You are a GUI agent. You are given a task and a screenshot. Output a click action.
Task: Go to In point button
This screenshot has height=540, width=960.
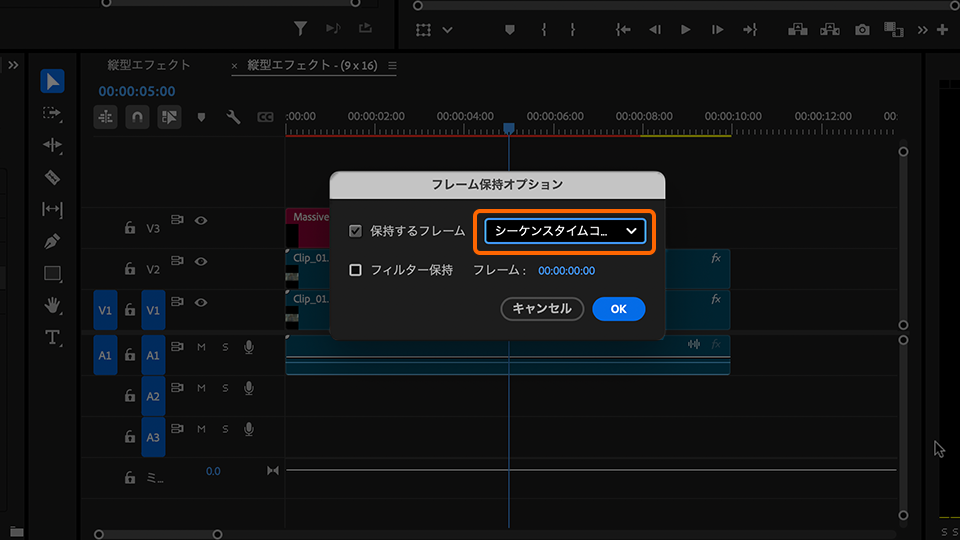(x=623, y=29)
